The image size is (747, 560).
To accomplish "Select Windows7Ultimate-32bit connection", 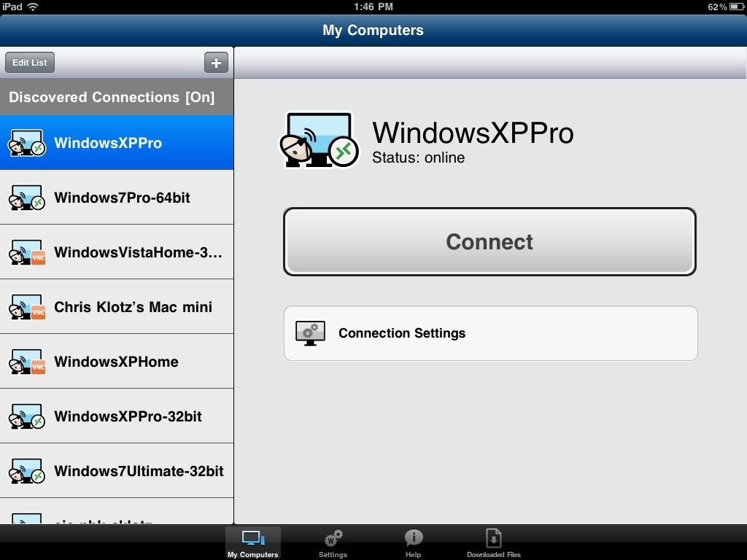I will click(x=117, y=471).
